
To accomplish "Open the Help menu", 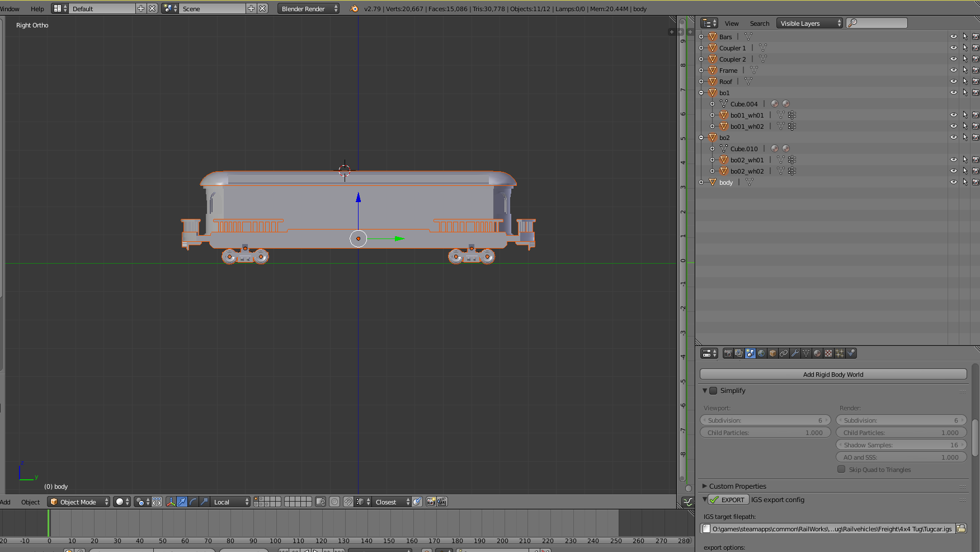I will tap(37, 8).
